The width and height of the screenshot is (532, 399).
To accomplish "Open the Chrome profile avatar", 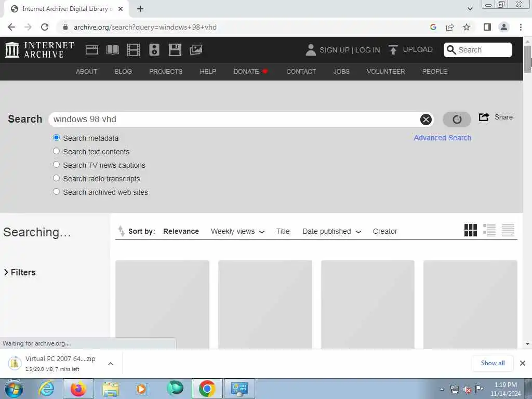I will pos(504,27).
